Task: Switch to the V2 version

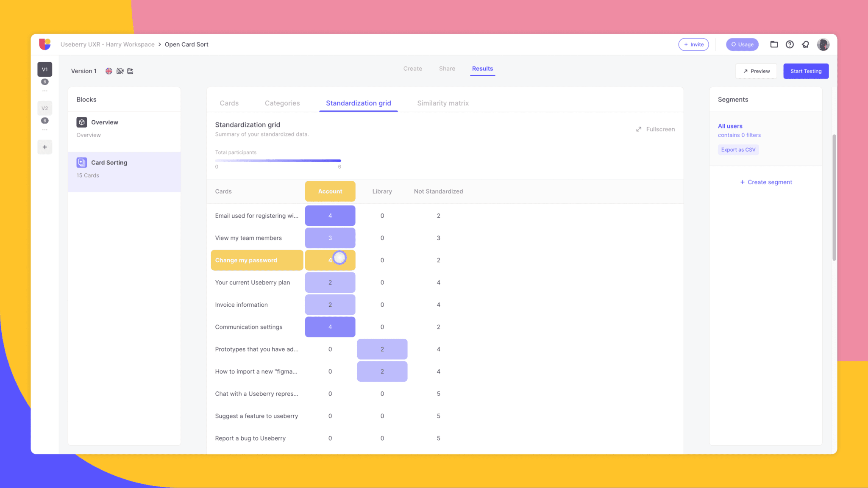Action: [45, 108]
